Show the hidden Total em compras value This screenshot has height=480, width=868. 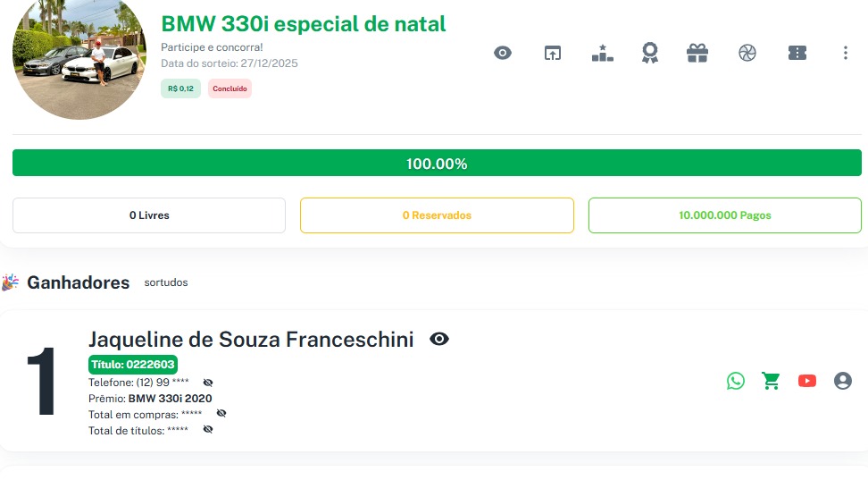221,414
